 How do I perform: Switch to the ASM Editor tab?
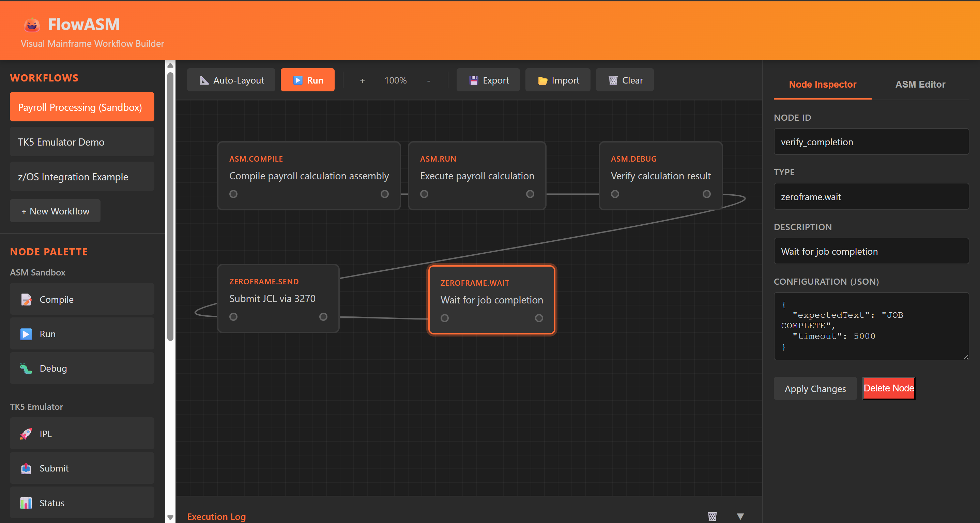(x=920, y=84)
